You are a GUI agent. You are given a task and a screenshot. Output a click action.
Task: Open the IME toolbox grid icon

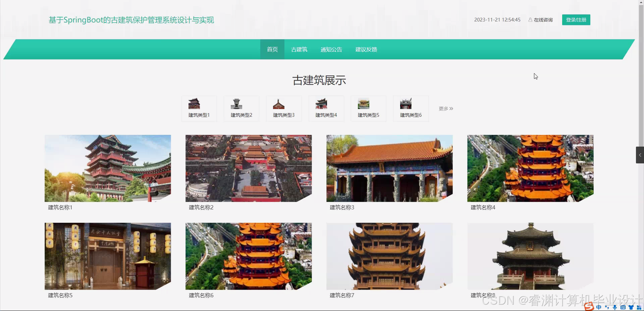[x=639, y=307]
